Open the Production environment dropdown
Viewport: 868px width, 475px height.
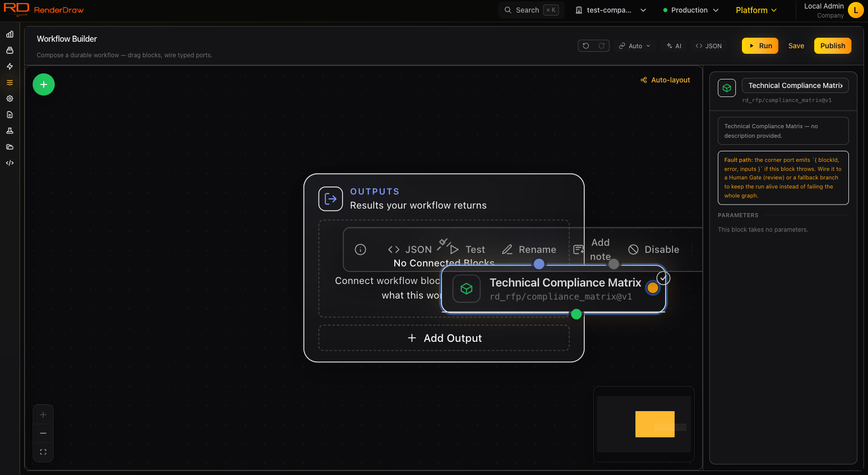tap(691, 10)
